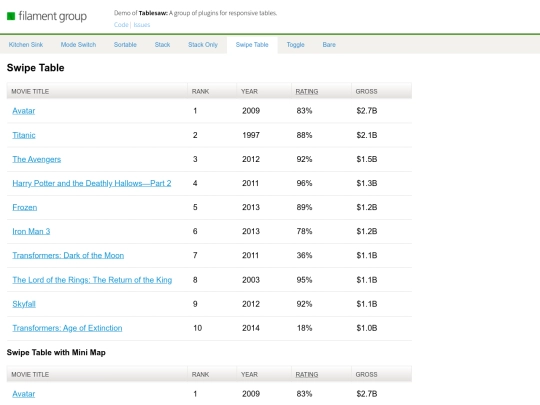This screenshot has width=540, height=405.
Task: Click the $2.7B gross in first table's Avatar row
Action: click(x=367, y=111)
